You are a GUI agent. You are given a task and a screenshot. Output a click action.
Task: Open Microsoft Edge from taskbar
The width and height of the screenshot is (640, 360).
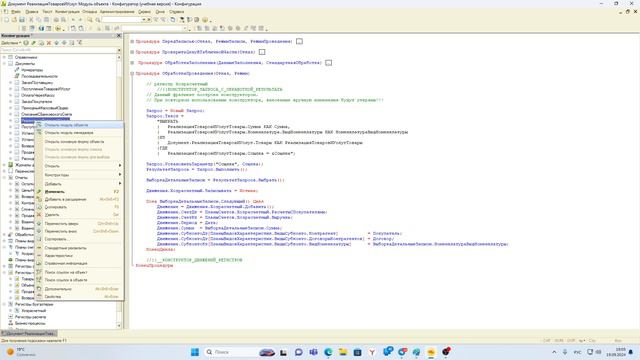pyautogui.click(x=328, y=352)
